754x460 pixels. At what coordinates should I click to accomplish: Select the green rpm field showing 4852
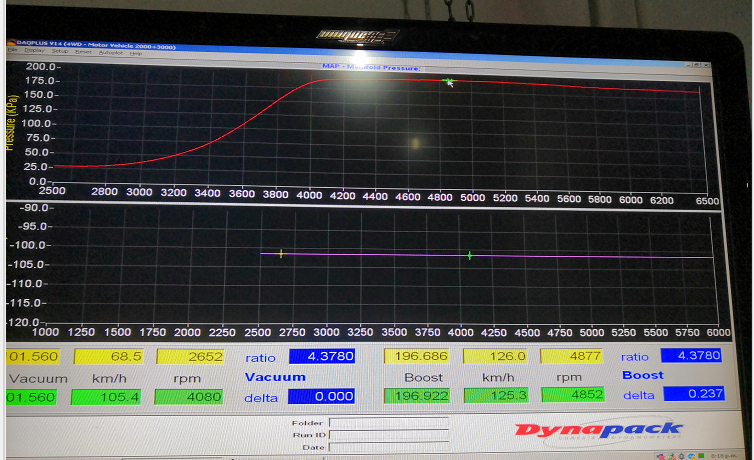tap(571, 394)
